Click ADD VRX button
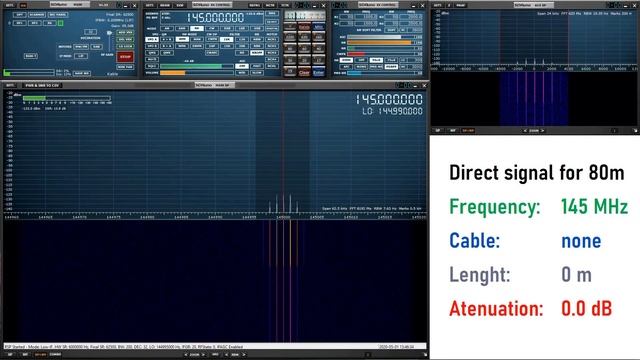Viewport: 640px width, 360px height. coord(125,32)
